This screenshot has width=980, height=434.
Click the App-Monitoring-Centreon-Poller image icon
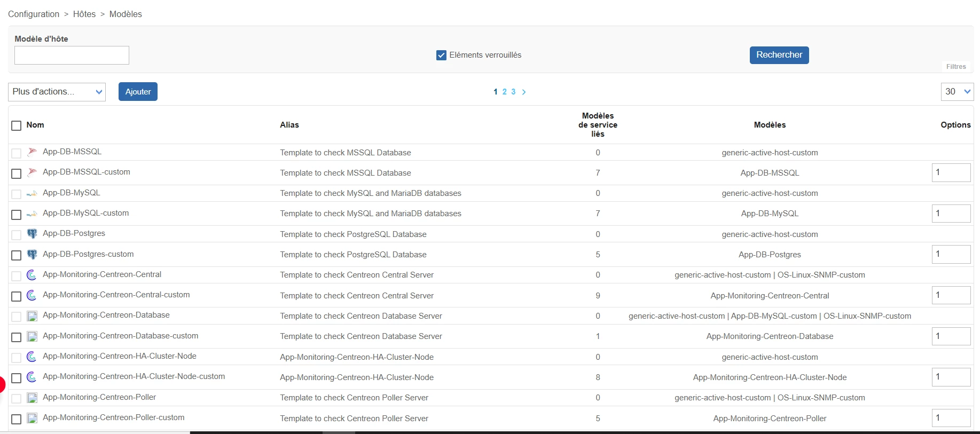tap(32, 398)
